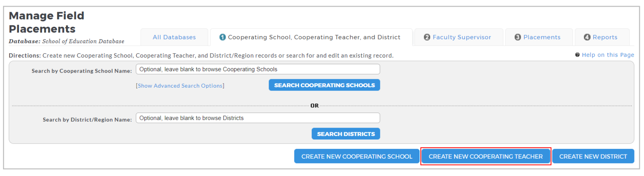The image size is (644, 176).
Task: Click Search Cooperating Schools button
Action: coord(324,85)
